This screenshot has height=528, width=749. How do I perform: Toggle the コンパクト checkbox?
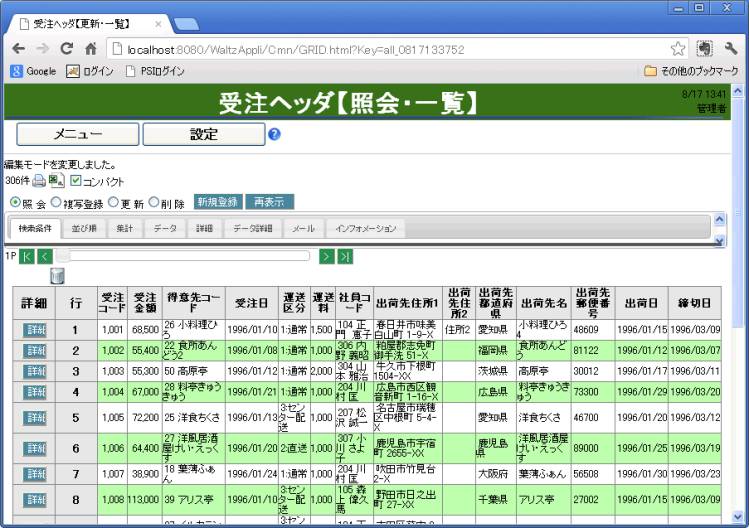[x=75, y=181]
